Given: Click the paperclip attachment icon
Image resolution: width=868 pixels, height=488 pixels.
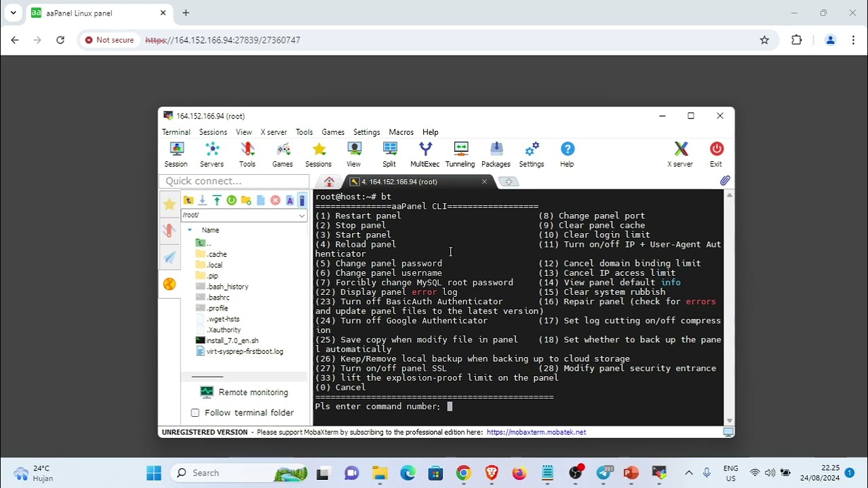Looking at the screenshot, I should (725, 181).
